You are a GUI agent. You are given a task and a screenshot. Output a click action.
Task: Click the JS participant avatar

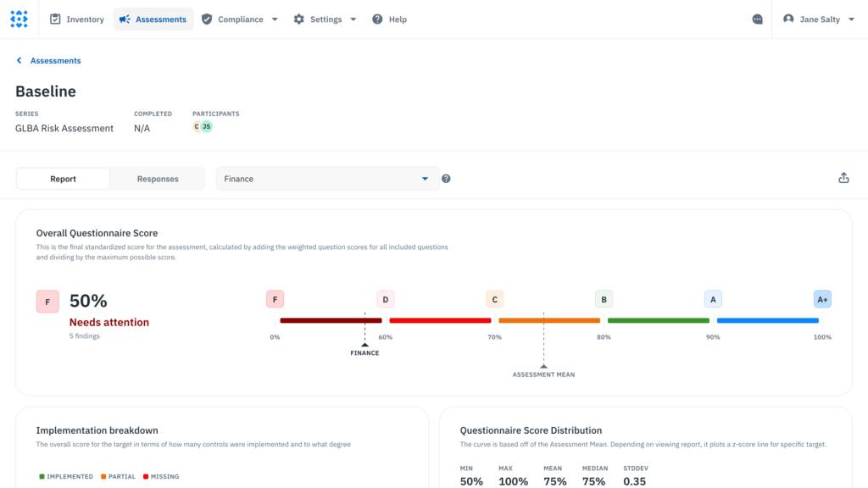click(206, 125)
